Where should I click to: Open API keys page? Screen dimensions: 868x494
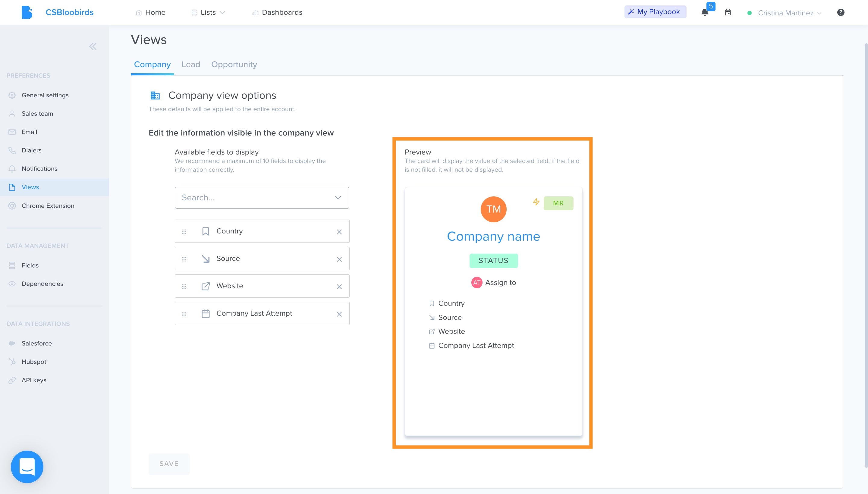coord(34,380)
